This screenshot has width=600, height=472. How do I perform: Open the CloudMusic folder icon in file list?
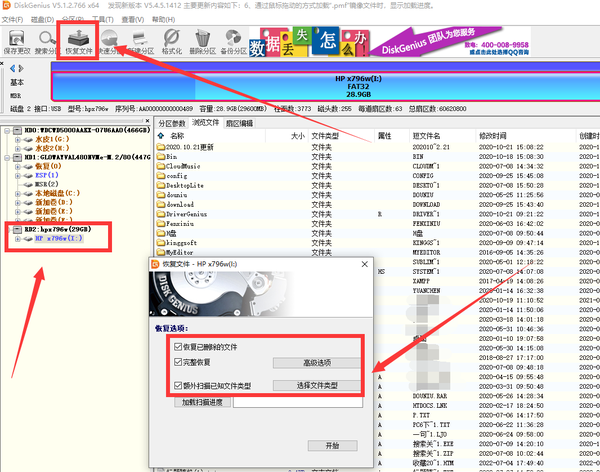tap(161, 167)
